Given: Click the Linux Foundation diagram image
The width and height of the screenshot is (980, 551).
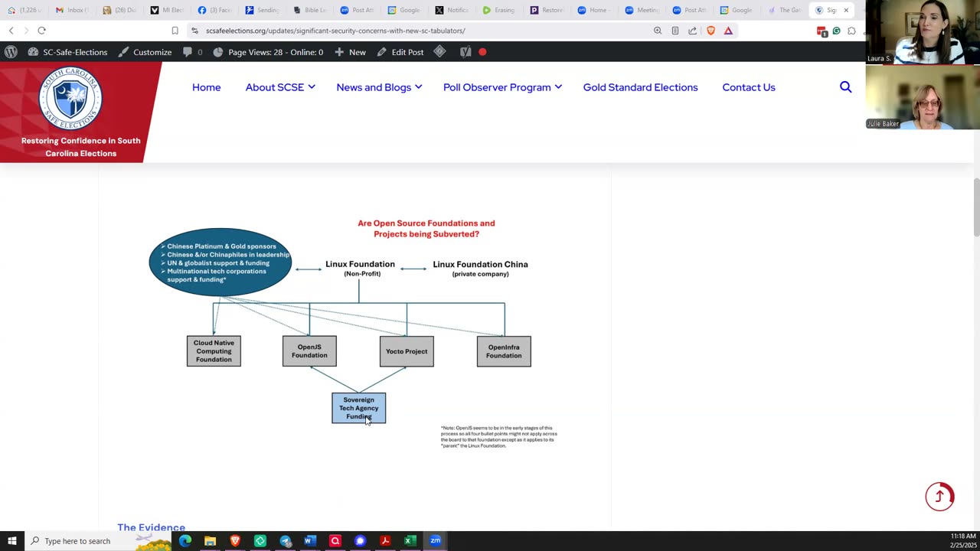Looking at the screenshot, I should point(354,333).
